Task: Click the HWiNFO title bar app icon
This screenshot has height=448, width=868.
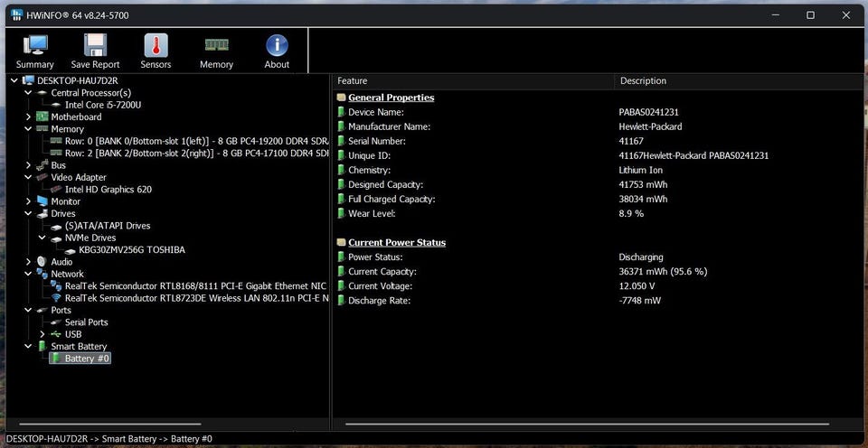Action: pyautogui.click(x=16, y=15)
